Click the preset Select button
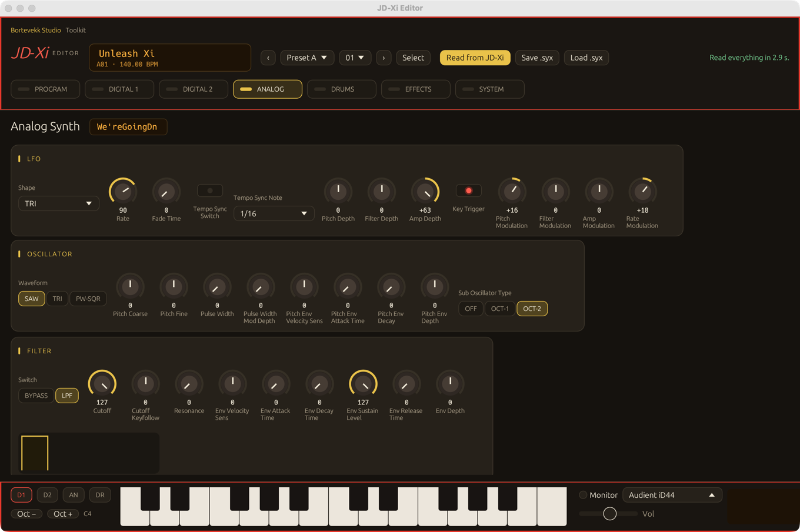The image size is (800, 532). tap(413, 58)
